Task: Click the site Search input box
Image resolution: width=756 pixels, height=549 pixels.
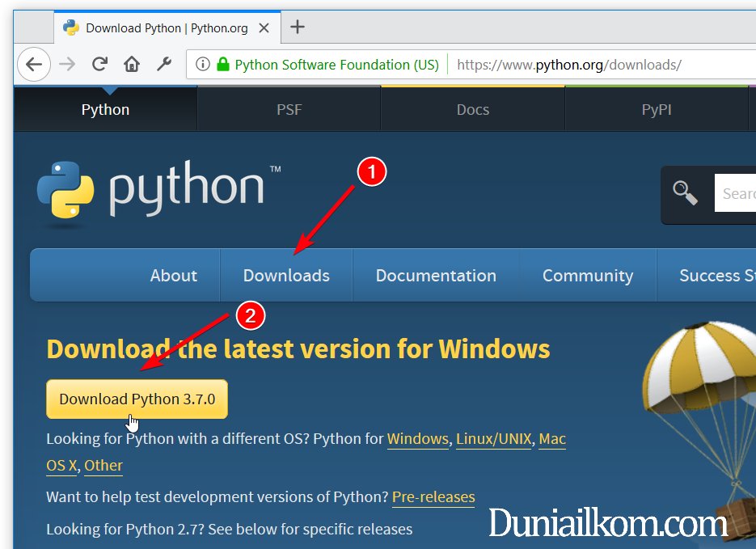Action: coord(735,192)
